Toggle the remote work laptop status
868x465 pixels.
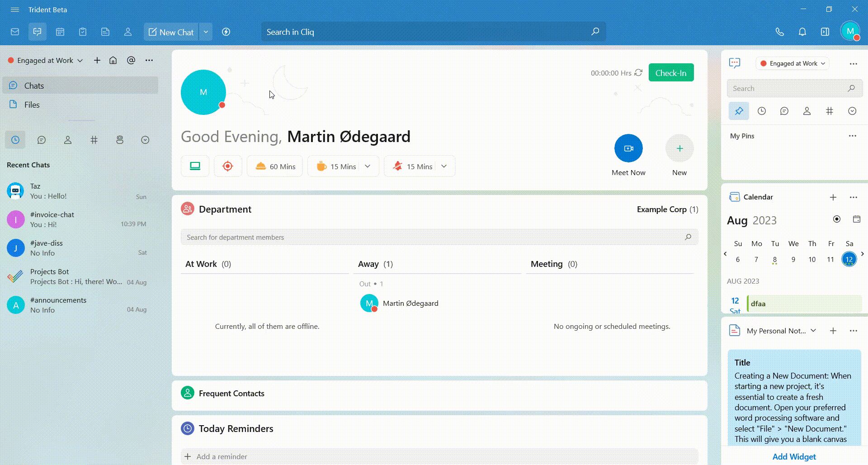(195, 166)
